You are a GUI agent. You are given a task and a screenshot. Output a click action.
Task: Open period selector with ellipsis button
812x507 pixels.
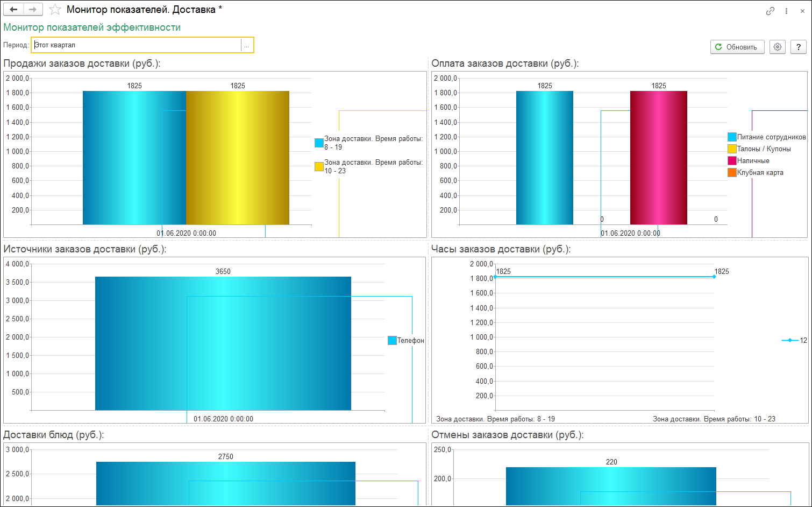[246, 45]
